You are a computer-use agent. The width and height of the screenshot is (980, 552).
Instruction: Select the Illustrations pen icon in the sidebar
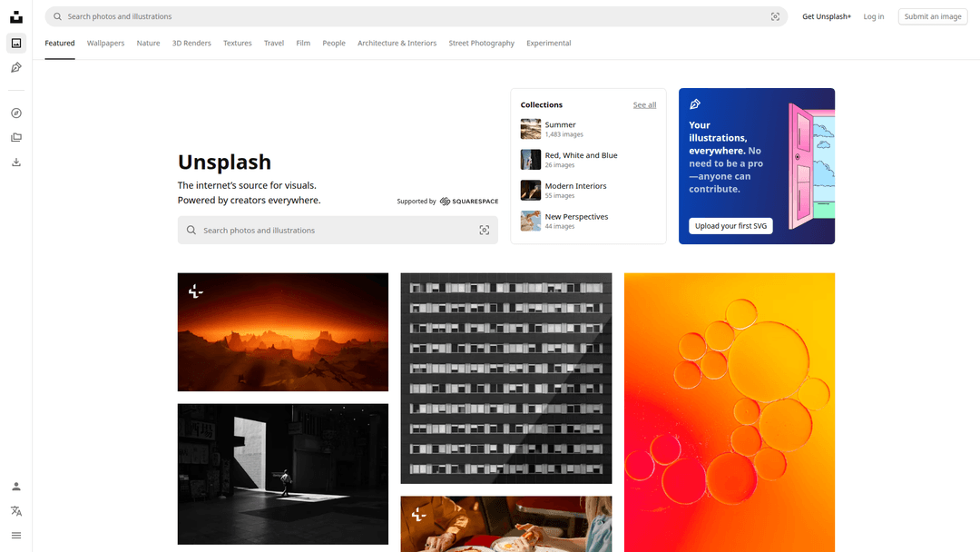click(x=16, y=67)
